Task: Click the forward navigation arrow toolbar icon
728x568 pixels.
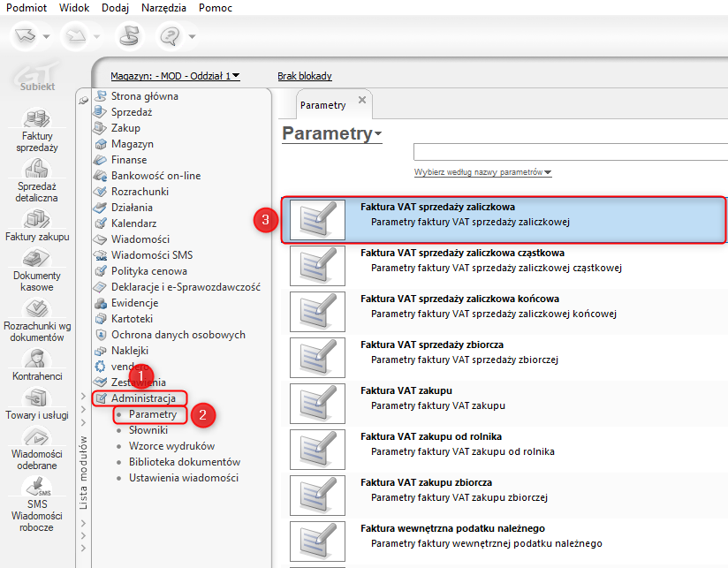Action: pyautogui.click(x=76, y=35)
